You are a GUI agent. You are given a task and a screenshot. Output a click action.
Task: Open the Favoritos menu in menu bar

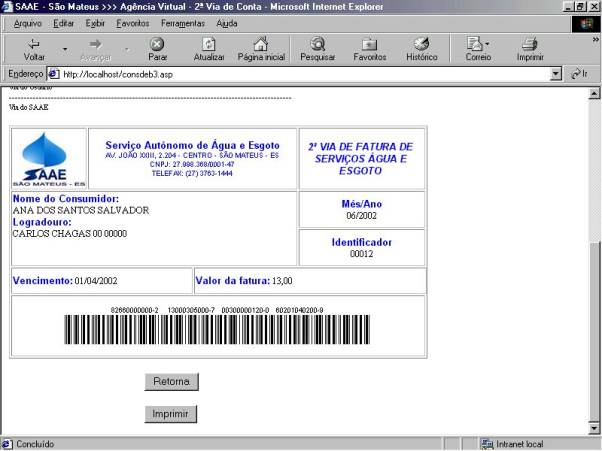[132, 23]
